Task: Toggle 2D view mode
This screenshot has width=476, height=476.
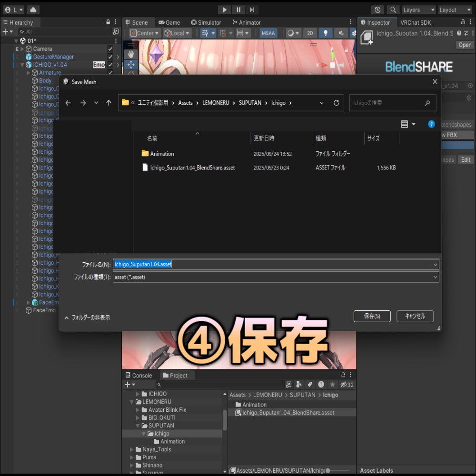Action: click(x=310, y=33)
